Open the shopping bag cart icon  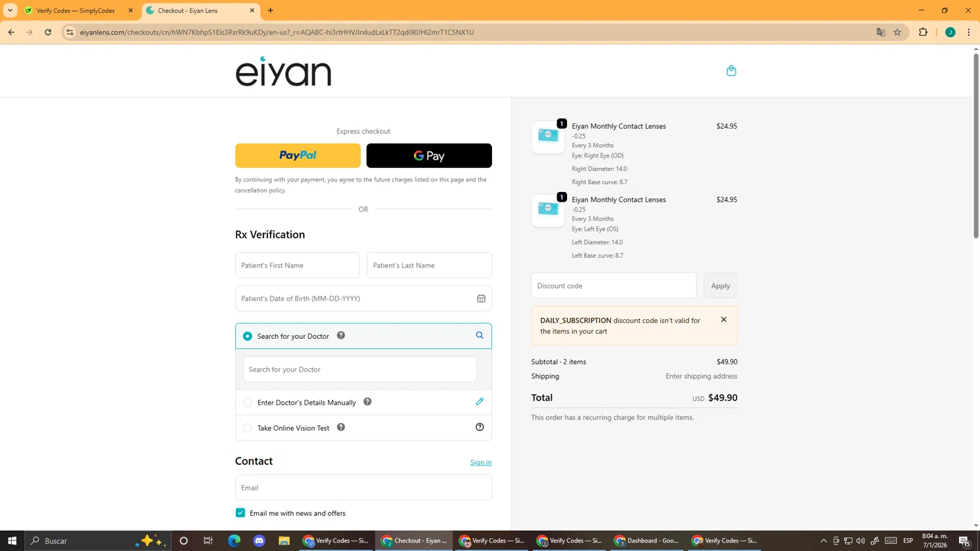pyautogui.click(x=731, y=71)
